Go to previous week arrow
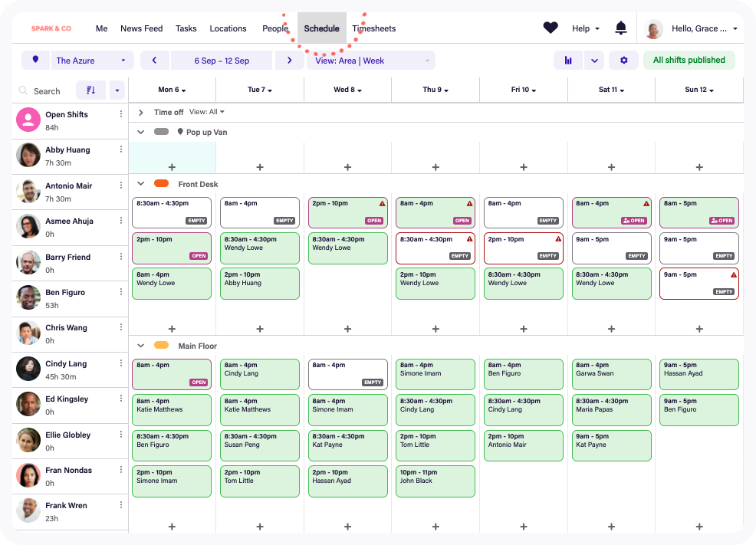The height and width of the screenshot is (545, 756). pyautogui.click(x=154, y=61)
